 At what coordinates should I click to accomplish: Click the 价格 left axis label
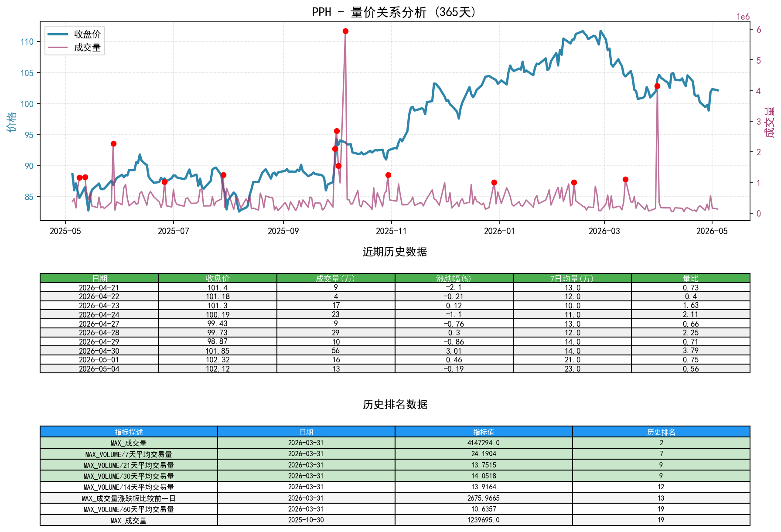12,122
